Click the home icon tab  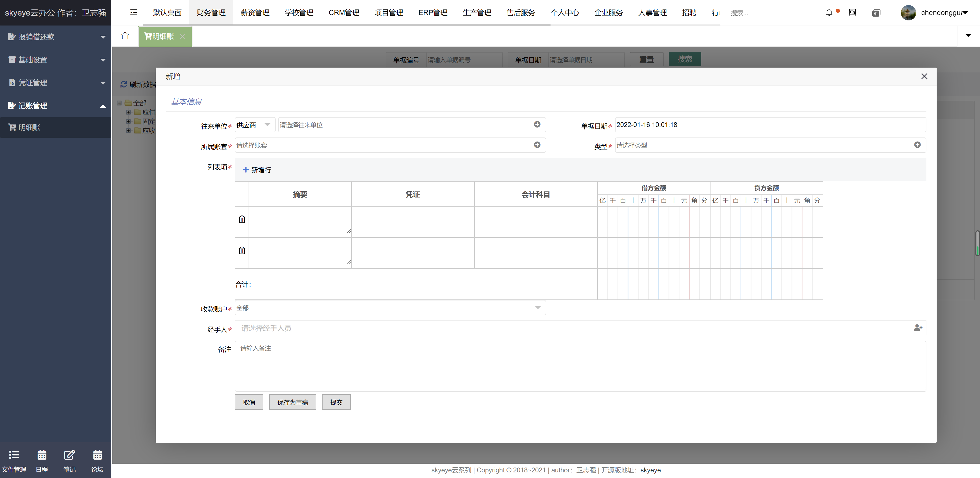tap(125, 36)
